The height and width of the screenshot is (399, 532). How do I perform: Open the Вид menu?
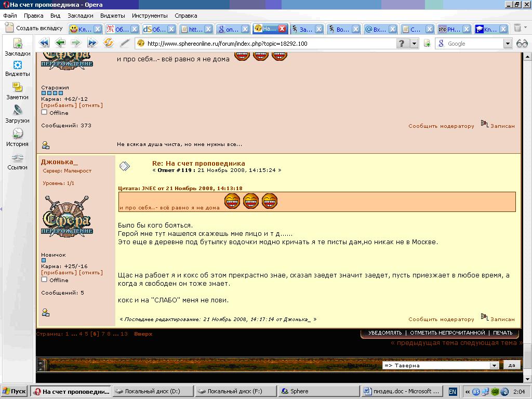55,16
